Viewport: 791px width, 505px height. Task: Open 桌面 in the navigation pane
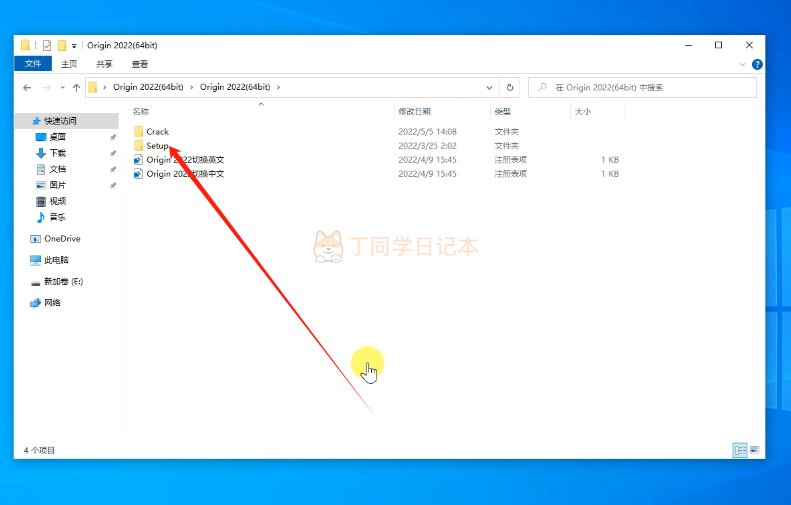tap(58, 137)
